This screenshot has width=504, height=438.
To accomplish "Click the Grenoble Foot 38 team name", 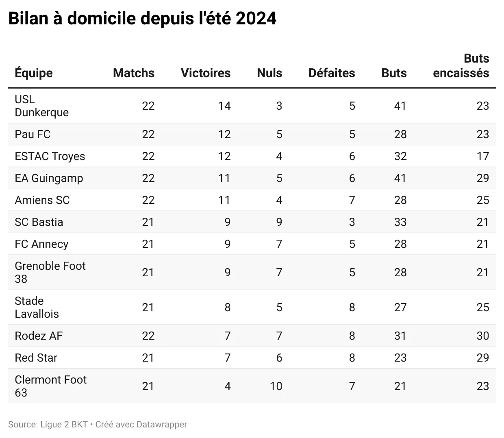I will pyautogui.click(x=50, y=272).
